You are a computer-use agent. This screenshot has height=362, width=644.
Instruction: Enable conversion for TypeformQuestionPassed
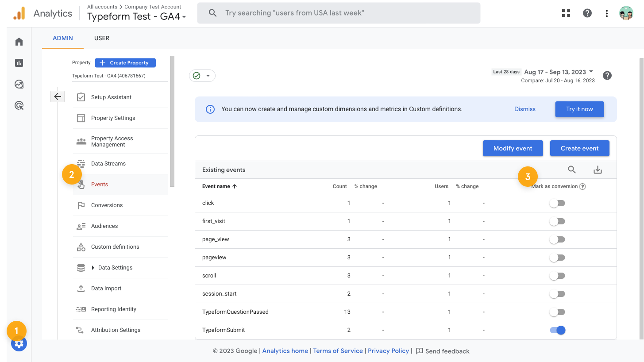pyautogui.click(x=557, y=312)
